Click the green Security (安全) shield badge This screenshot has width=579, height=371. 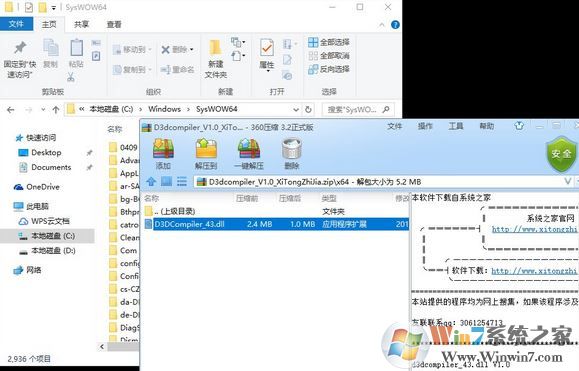[x=561, y=153]
